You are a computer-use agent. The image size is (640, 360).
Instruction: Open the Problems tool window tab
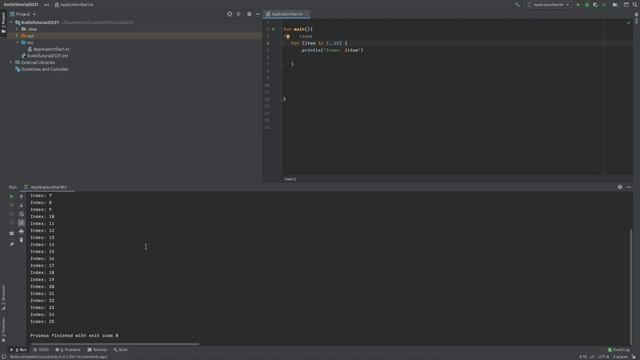(x=68, y=350)
